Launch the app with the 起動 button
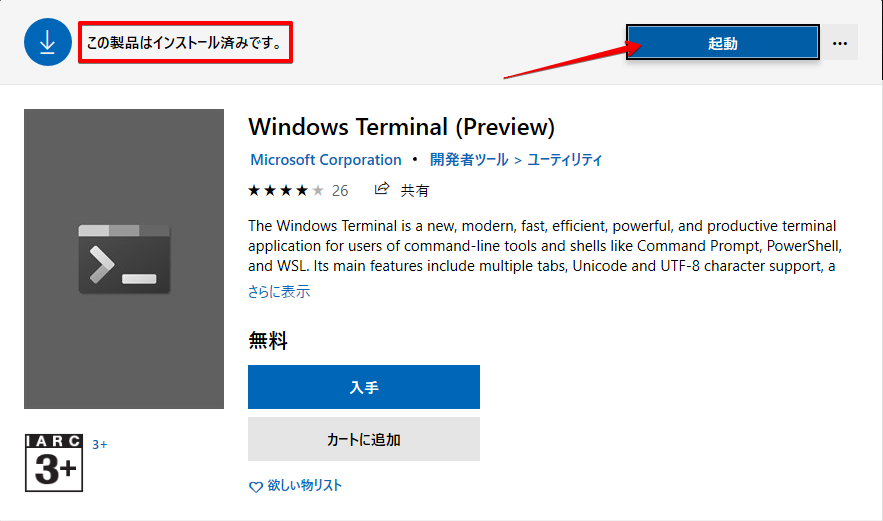The image size is (883, 521). pos(723,43)
